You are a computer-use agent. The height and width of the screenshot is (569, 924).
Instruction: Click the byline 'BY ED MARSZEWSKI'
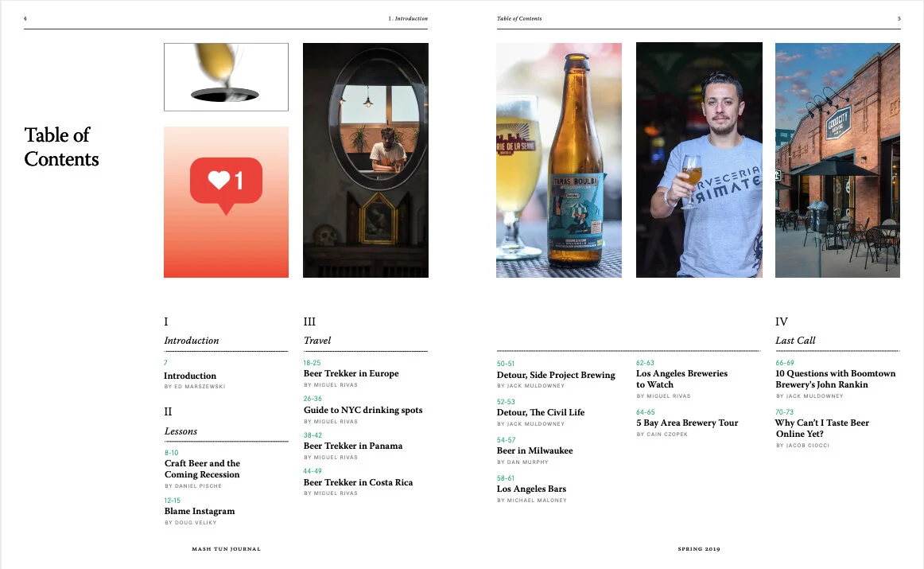pos(195,387)
